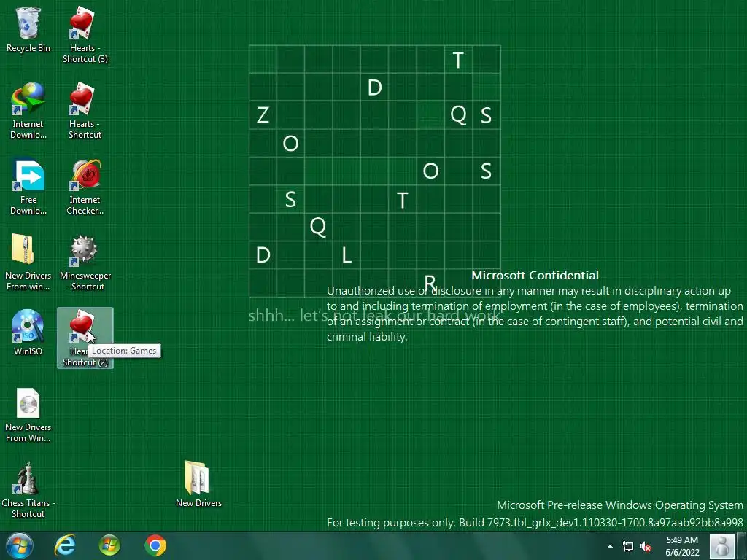Click the Windows flag taskbar icon
This screenshot has width=747, height=560.
point(109,545)
